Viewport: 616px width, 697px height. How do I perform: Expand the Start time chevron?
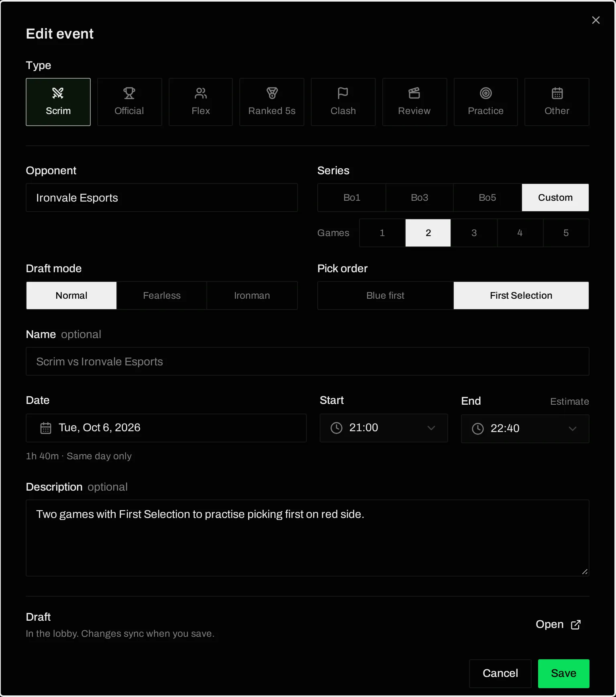tap(431, 428)
